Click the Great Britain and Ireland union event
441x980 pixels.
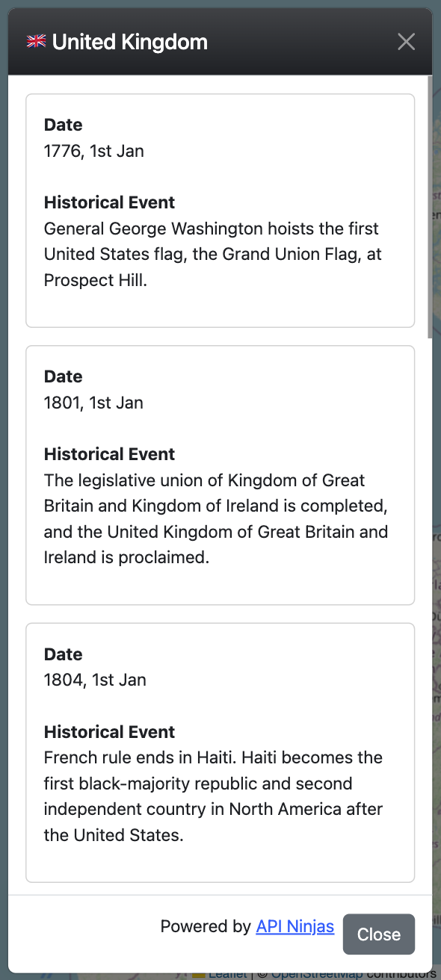(216, 519)
